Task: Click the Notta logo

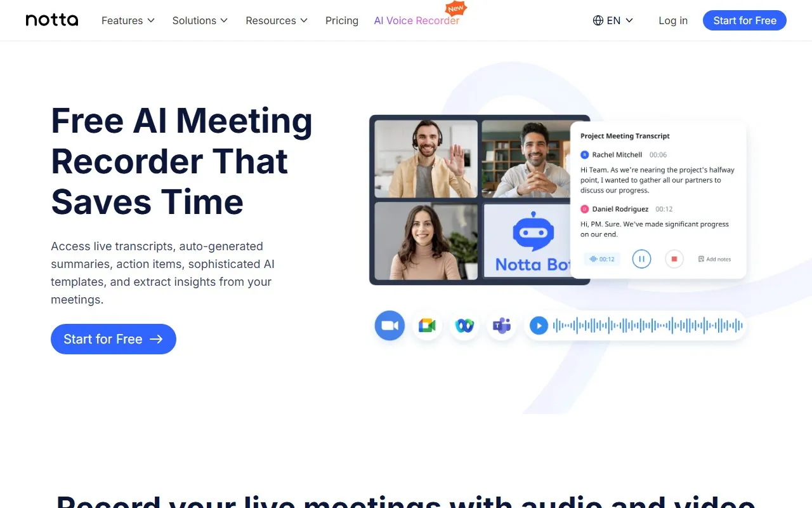Action: point(52,20)
